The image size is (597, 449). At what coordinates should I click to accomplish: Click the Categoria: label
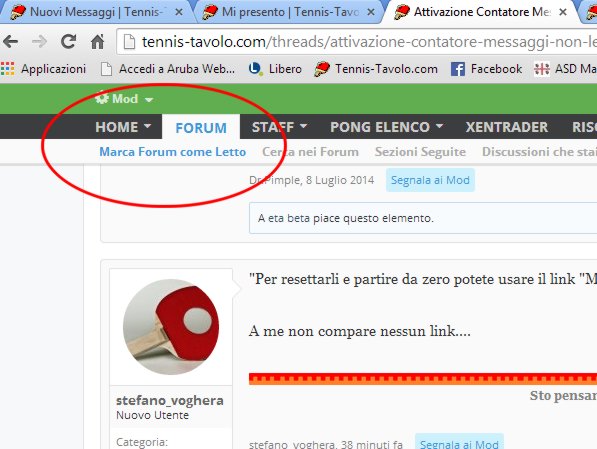[142, 442]
